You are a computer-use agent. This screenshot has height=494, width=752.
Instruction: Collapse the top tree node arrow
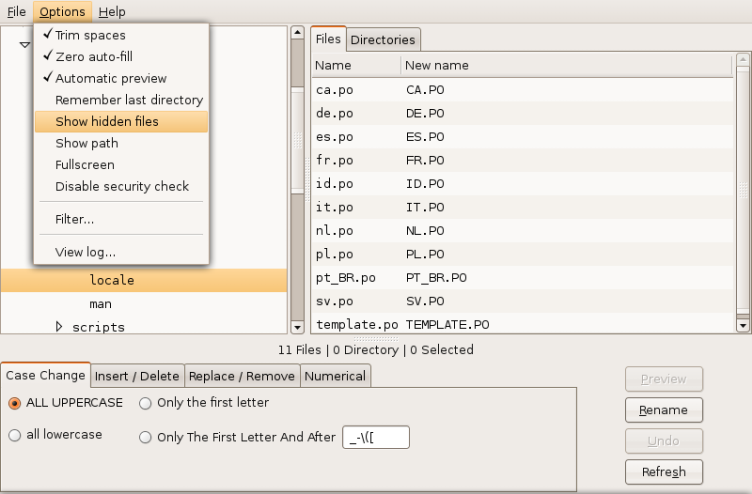point(24,44)
